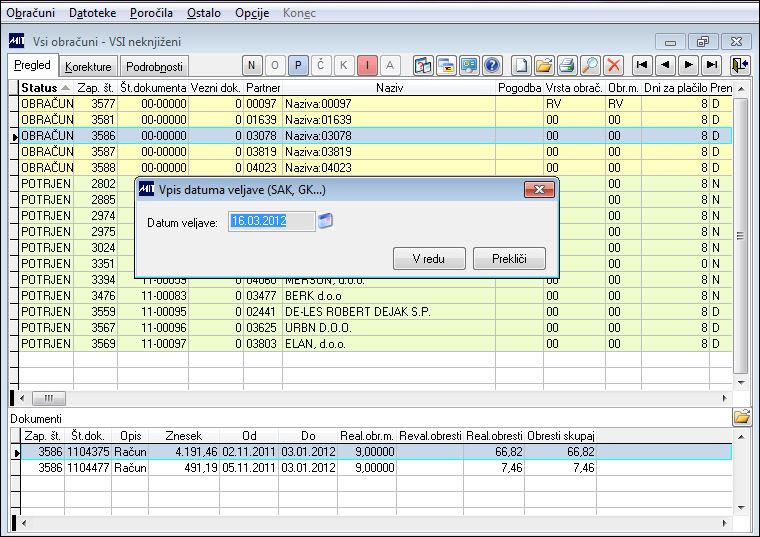Click the cascading windows toolbar icon
Screen dimensions: 760x537
pos(446,65)
